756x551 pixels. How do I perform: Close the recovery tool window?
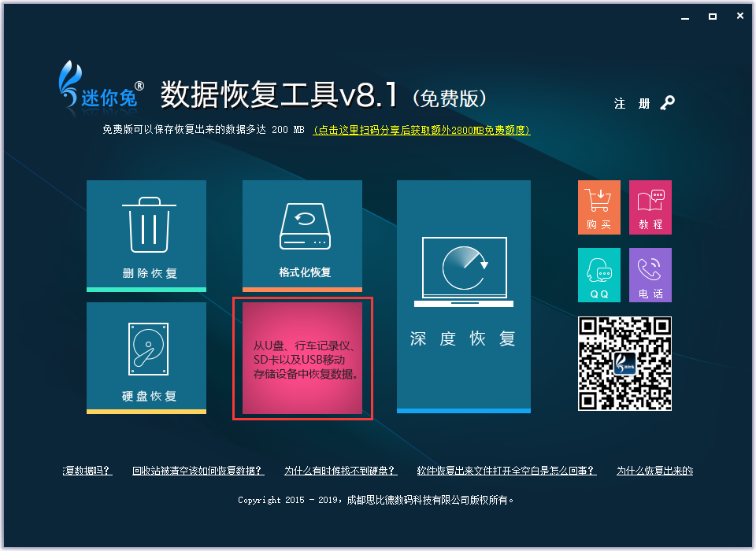click(739, 16)
